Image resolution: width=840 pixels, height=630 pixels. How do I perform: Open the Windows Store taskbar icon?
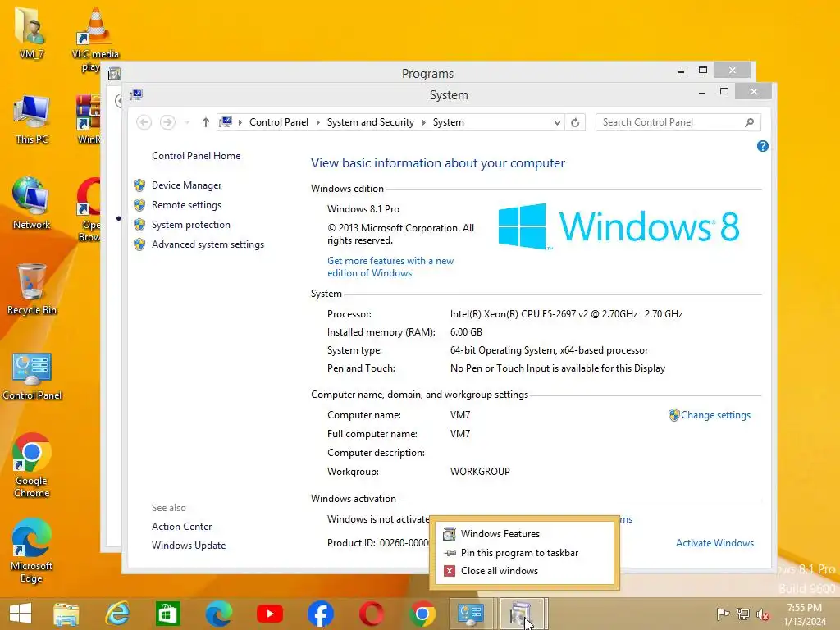coord(167,614)
